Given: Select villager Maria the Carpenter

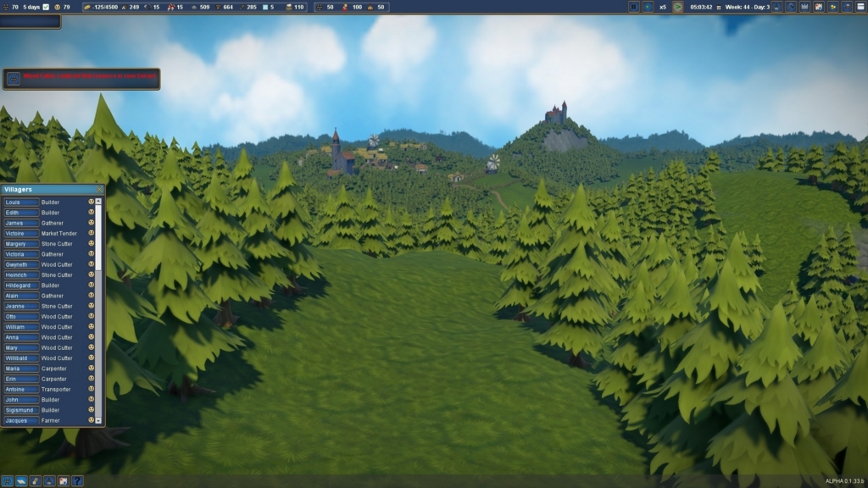Looking at the screenshot, I should pyautogui.click(x=21, y=369).
